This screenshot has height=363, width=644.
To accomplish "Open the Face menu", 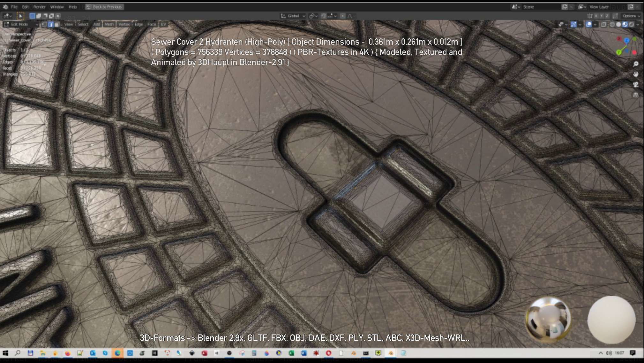I will tap(152, 24).
